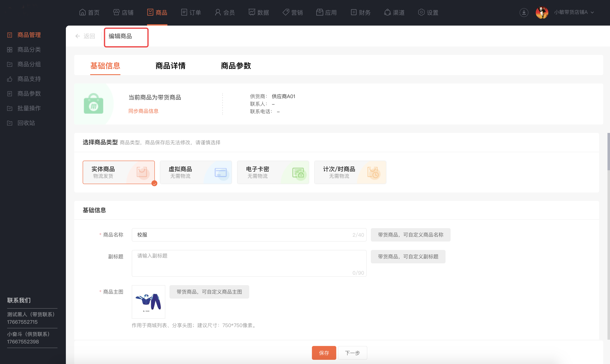Open 回收站 in the sidebar
Viewport: 610px width, 364px height.
[x=26, y=123]
